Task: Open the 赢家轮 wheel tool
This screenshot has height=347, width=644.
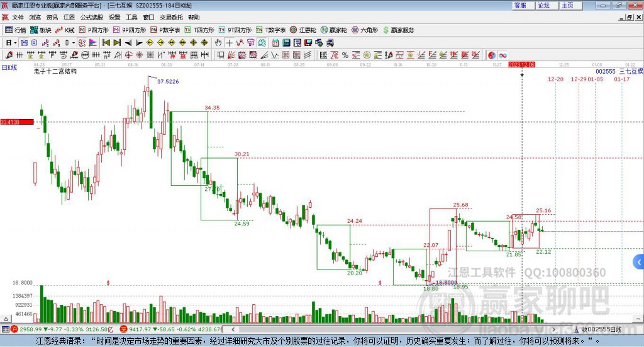Action: pyautogui.click(x=333, y=30)
